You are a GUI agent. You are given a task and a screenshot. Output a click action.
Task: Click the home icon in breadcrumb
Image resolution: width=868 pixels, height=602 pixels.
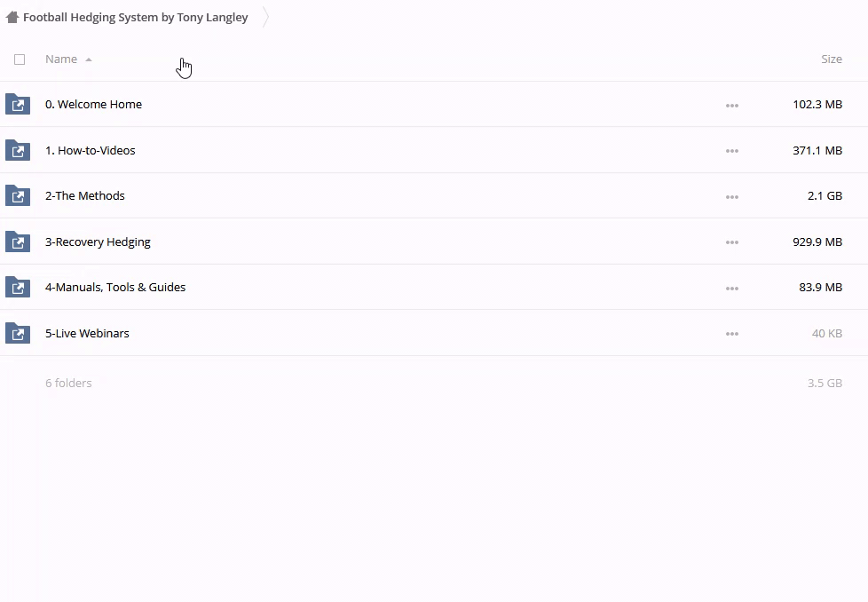click(12, 17)
